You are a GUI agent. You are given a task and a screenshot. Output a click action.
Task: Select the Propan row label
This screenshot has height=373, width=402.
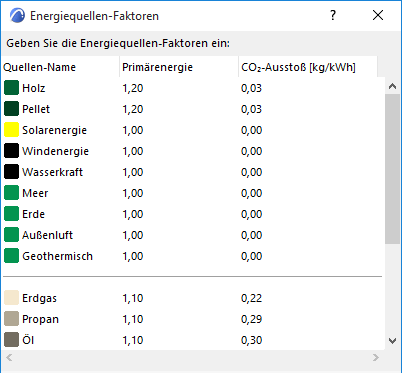coord(40,319)
